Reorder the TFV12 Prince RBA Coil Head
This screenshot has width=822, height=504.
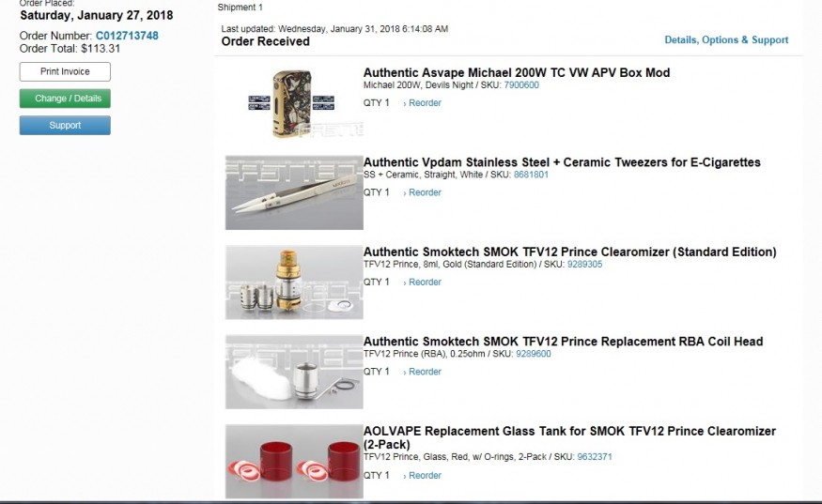point(425,372)
